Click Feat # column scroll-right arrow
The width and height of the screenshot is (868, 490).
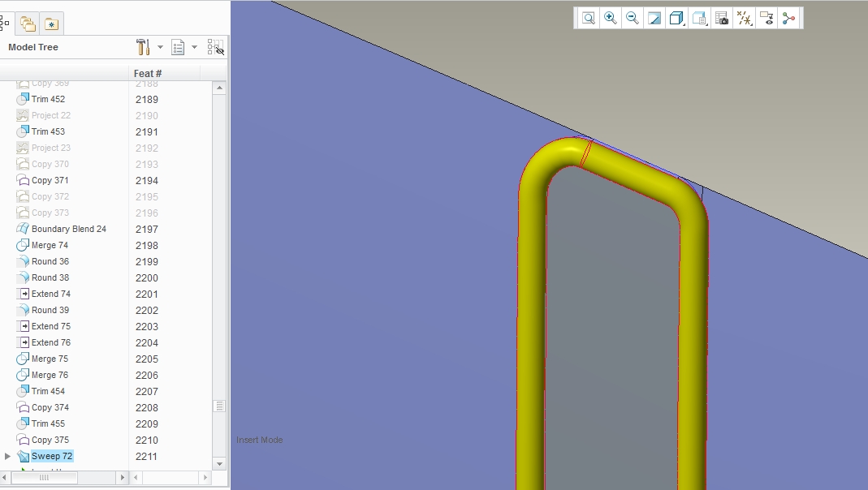205,477
